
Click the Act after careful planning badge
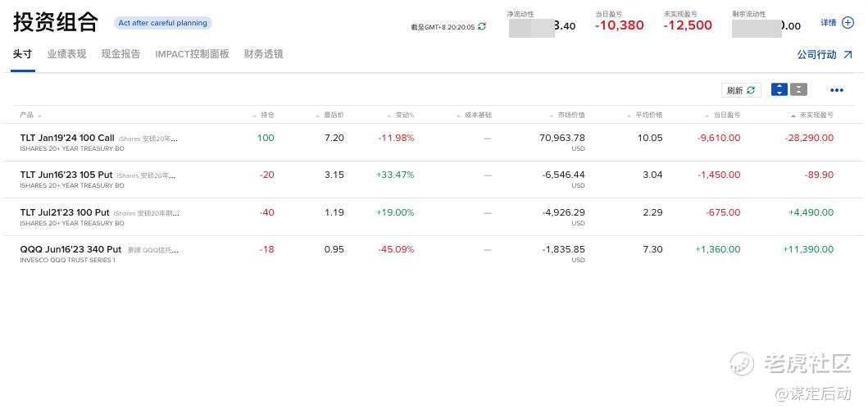[x=162, y=23]
